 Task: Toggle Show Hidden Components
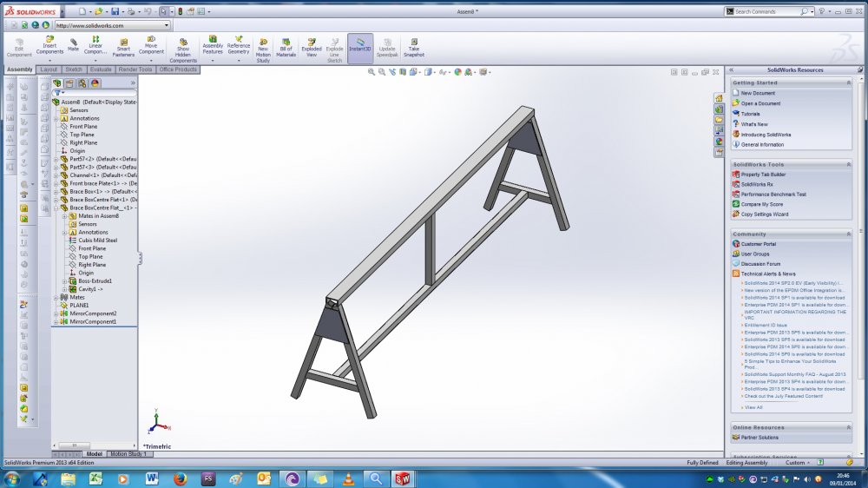tap(182, 49)
